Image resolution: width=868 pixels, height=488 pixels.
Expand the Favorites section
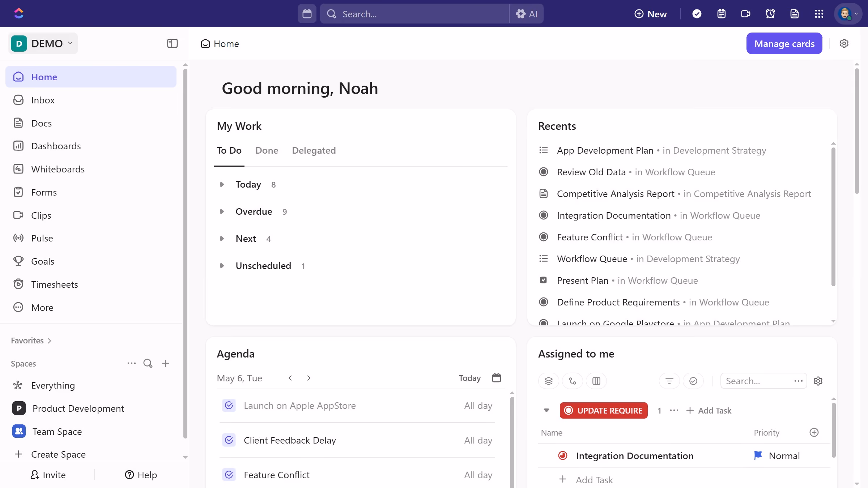coord(31,341)
